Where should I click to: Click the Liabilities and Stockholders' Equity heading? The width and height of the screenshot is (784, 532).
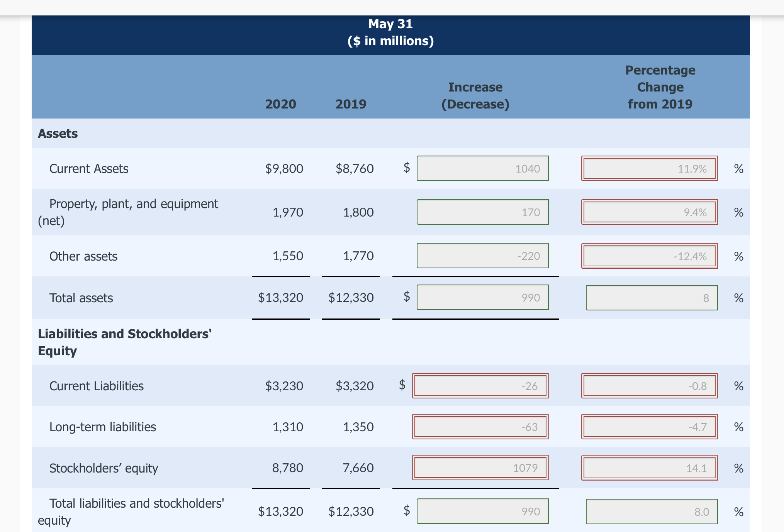pyautogui.click(x=124, y=342)
